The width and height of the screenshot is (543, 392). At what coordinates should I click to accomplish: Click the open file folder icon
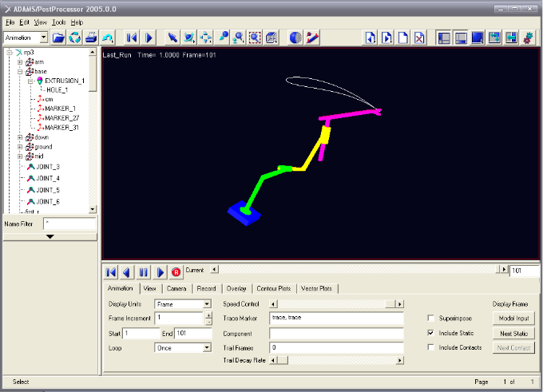58,38
